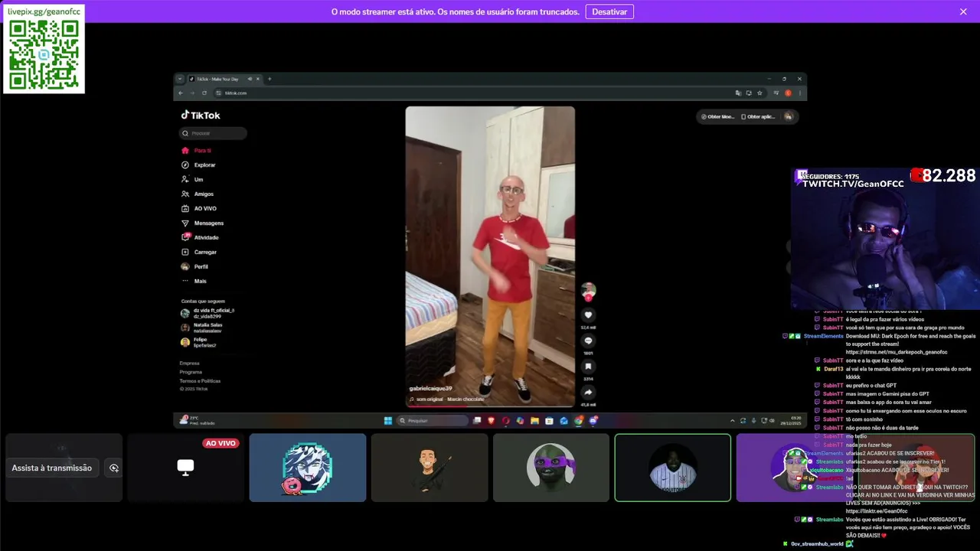The width and height of the screenshot is (980, 551).
Task: Share the video with the arrow icon
Action: pyautogui.click(x=588, y=393)
